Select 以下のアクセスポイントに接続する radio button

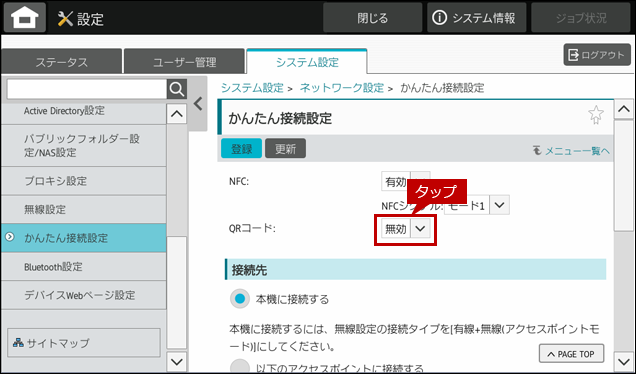coord(240,366)
